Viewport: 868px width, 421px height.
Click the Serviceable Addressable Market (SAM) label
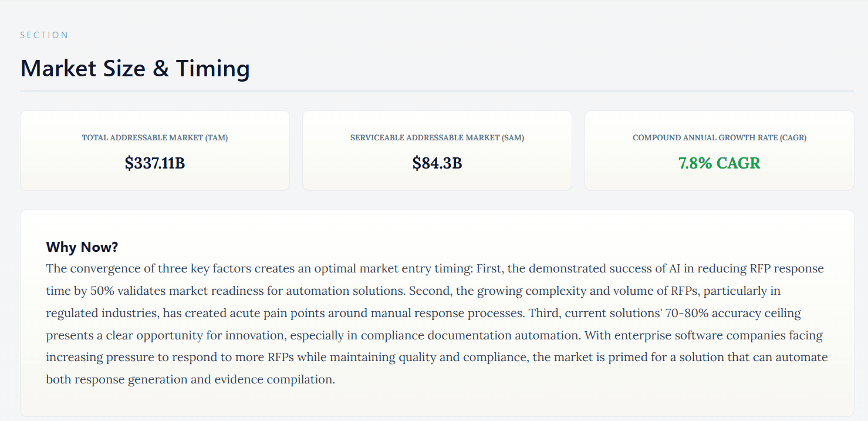[437, 138]
